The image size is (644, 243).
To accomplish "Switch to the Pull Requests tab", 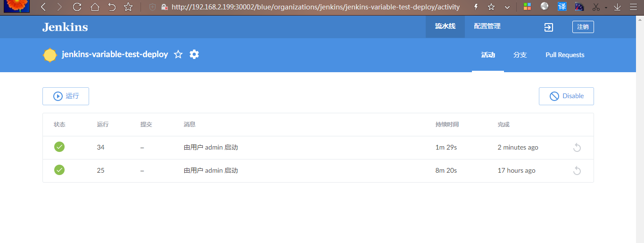I will point(565,55).
